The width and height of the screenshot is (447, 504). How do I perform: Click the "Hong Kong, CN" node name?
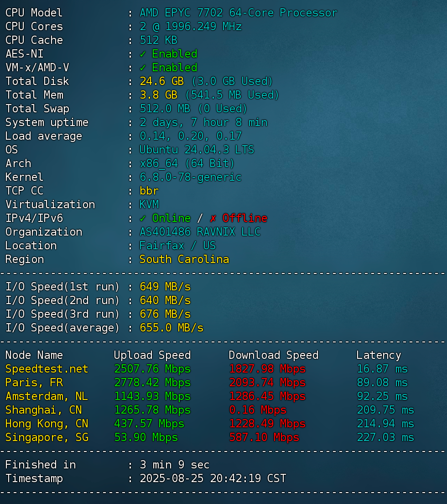(x=47, y=424)
